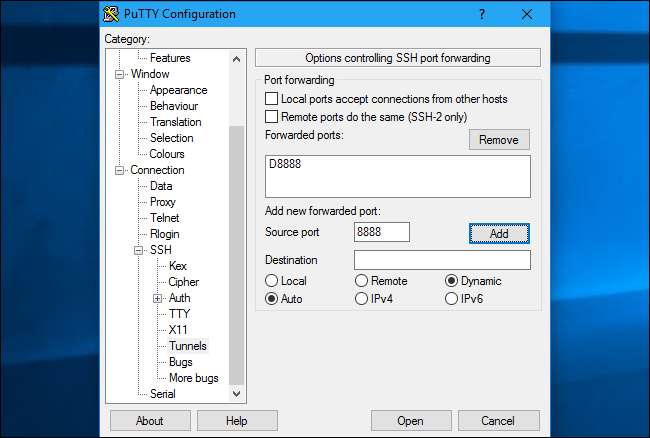The image size is (650, 438).
Task: Collapse the Window tree node
Action: coord(121,74)
